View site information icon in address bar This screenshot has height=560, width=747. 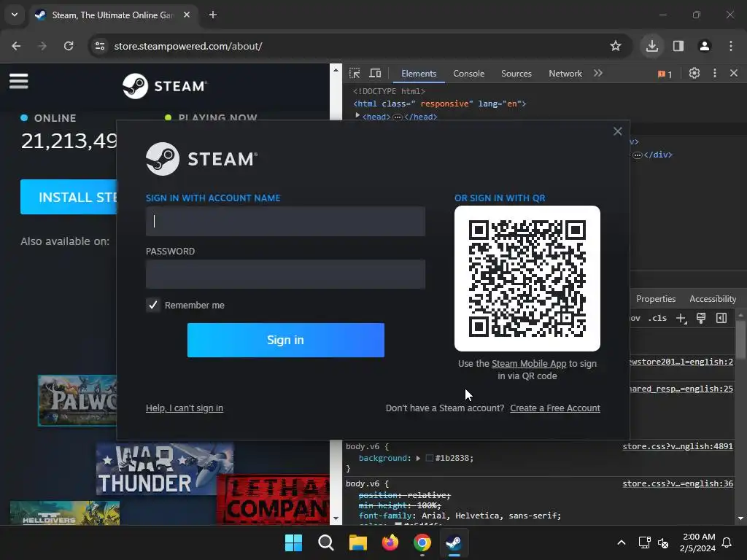(100, 46)
